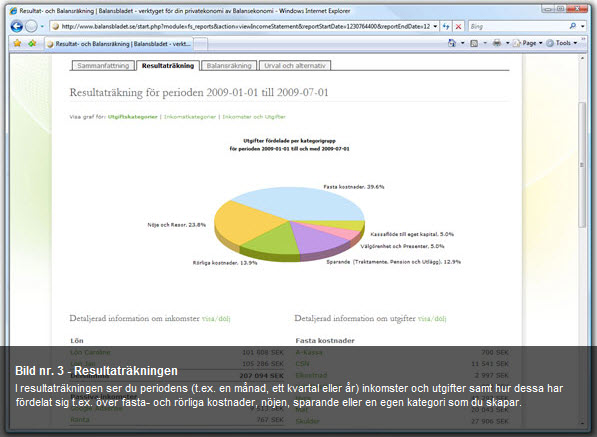597x437 pixels.
Task: Click the Add to Favorites icon
Action: (32, 43)
